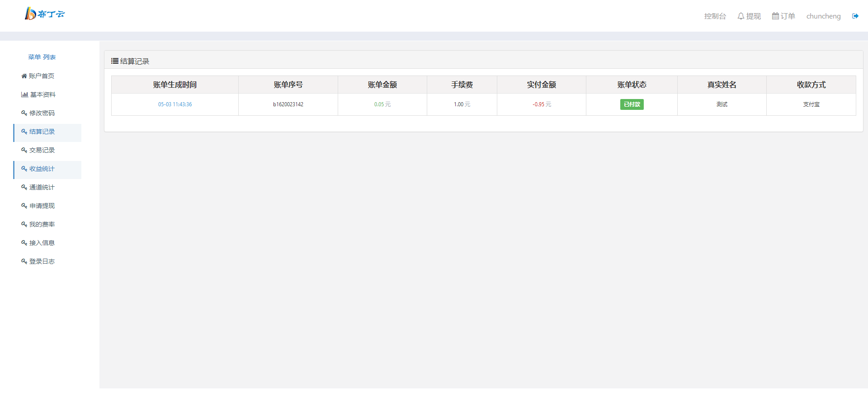
Task: Click the list icon beside 结算记录 title
Action: pos(115,61)
